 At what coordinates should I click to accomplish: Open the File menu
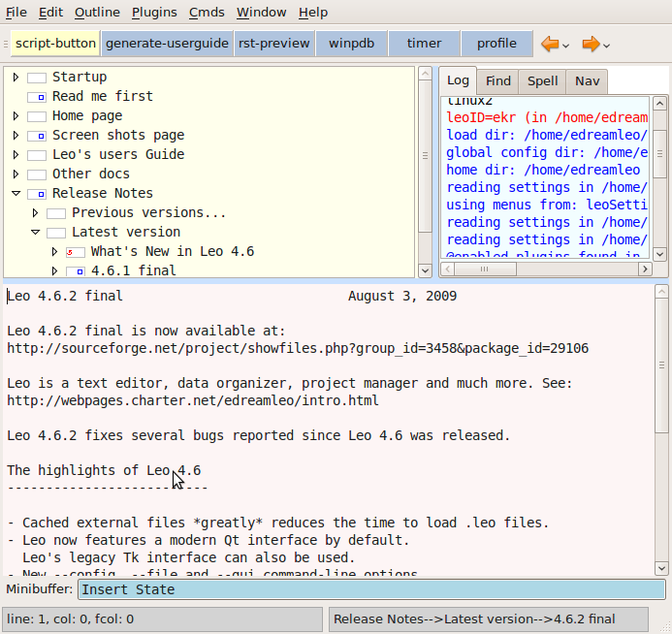[x=16, y=13]
